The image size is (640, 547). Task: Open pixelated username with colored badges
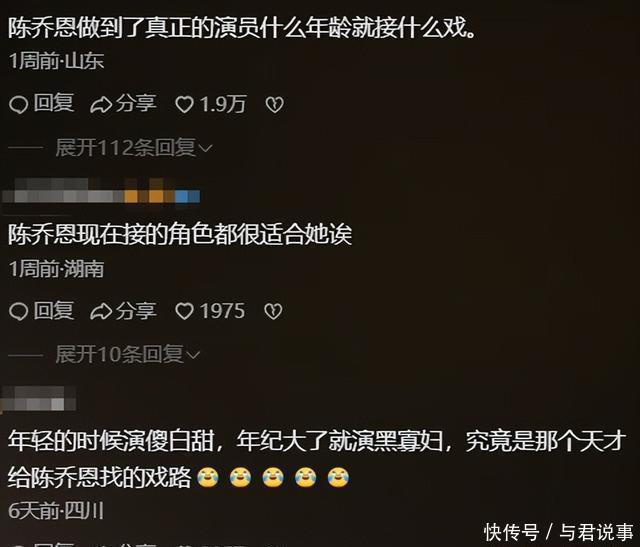tap(101, 190)
